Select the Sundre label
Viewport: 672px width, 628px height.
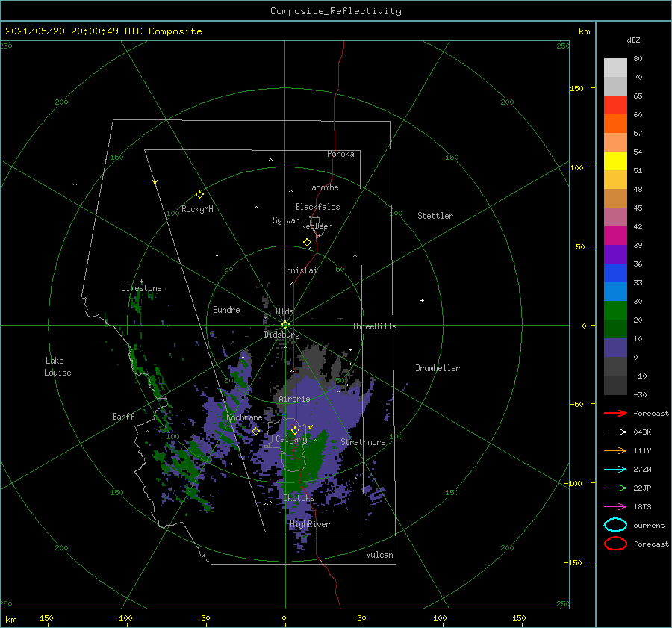point(226,309)
